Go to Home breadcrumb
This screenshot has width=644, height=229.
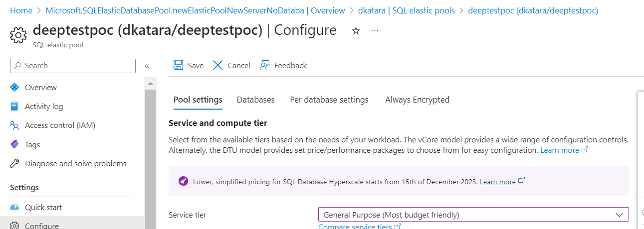click(20, 10)
